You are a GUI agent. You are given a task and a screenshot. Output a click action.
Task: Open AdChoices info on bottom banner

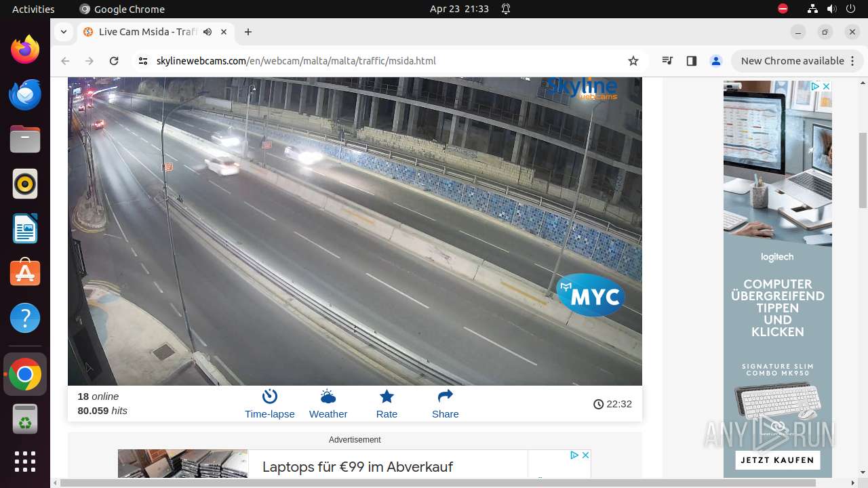[x=574, y=455]
